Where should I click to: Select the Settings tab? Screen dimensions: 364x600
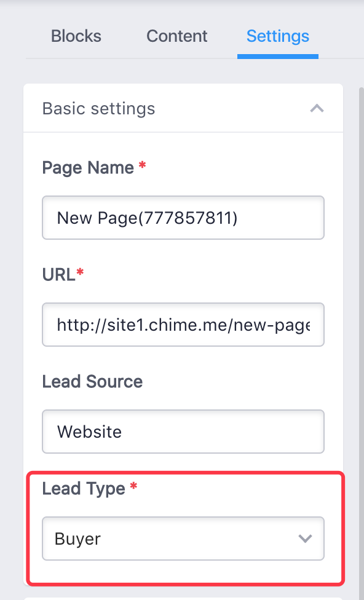pyautogui.click(x=278, y=36)
